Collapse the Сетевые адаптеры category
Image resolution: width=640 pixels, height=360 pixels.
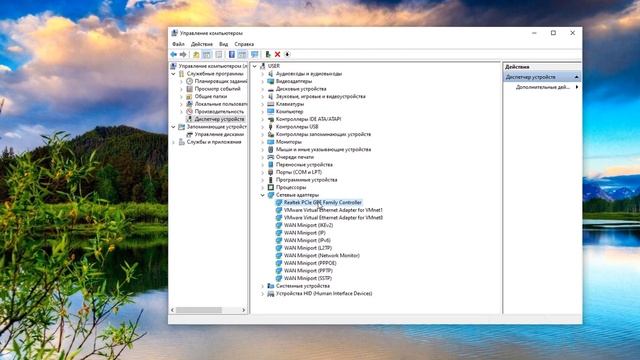point(263,195)
